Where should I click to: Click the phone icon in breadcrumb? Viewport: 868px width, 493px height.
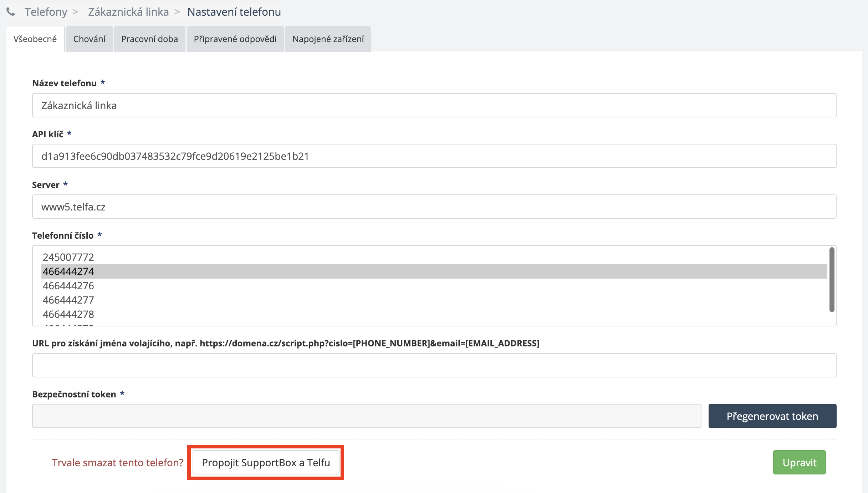click(11, 12)
